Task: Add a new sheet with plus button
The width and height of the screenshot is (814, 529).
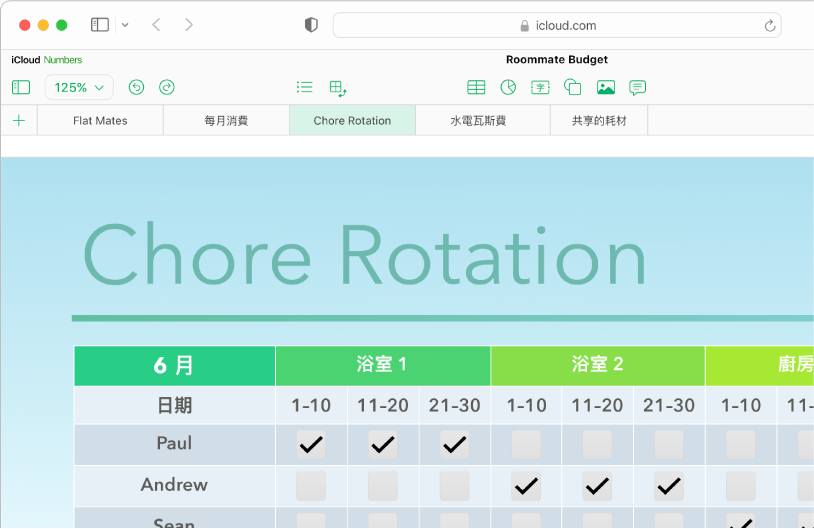Action: coord(18,121)
